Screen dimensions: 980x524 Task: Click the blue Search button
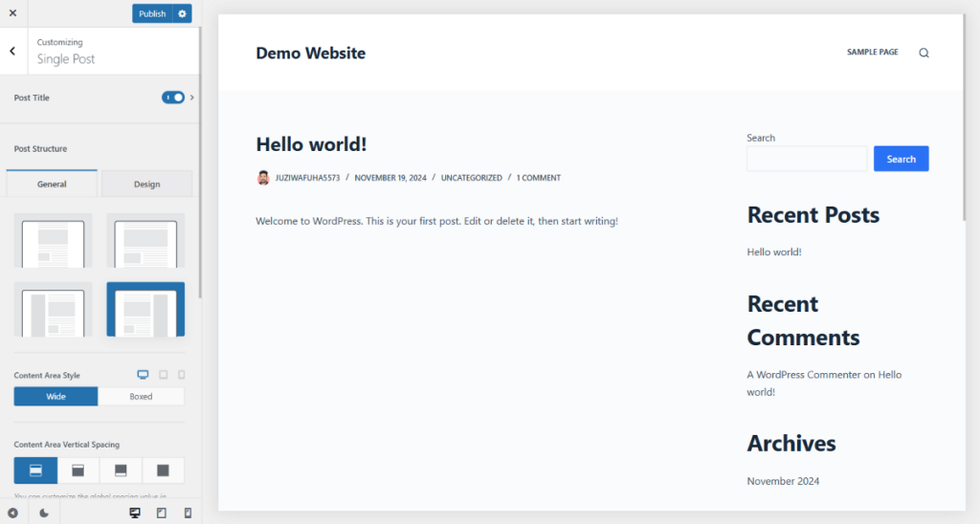tap(902, 159)
